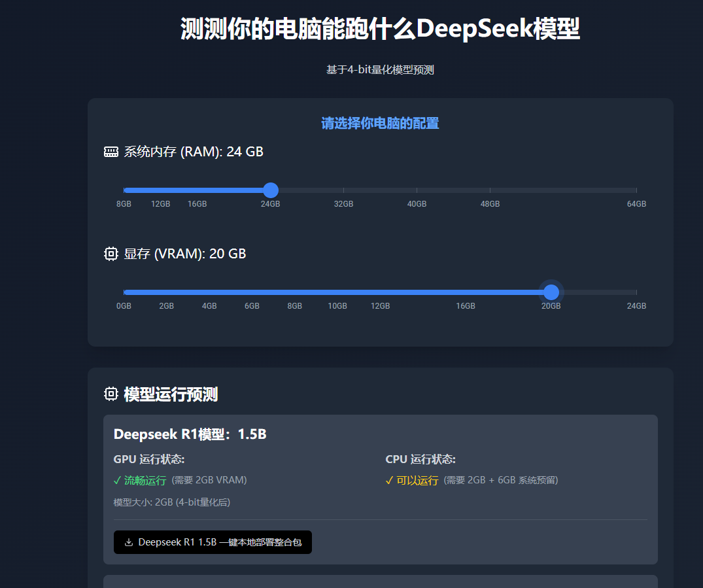Select the 4GB label under the VRAM slider

[209, 306]
